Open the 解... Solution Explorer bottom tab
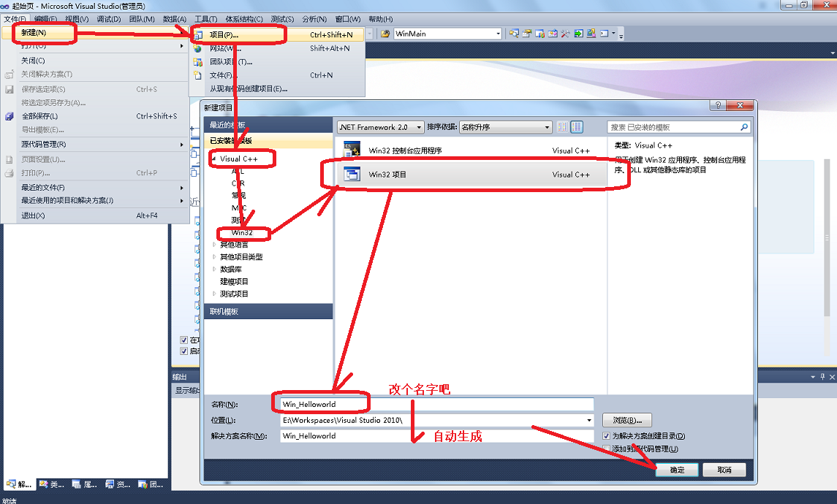This screenshot has width=837, height=504. [x=19, y=484]
